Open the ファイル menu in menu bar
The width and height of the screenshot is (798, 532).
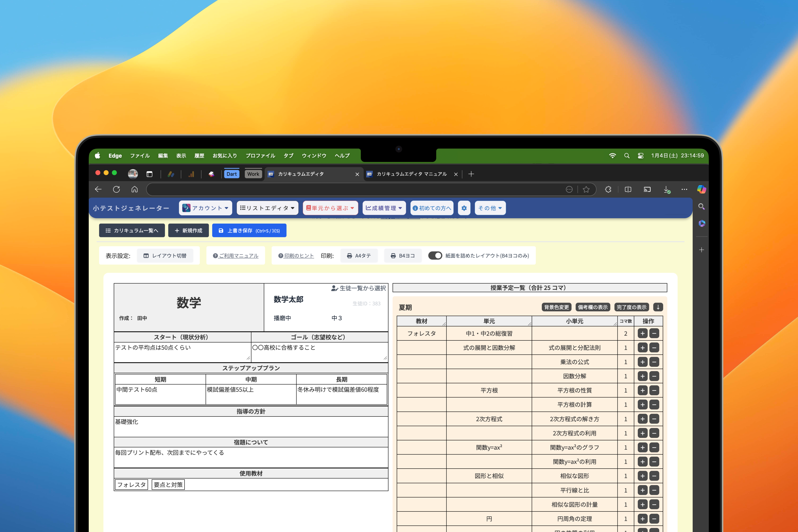point(140,156)
